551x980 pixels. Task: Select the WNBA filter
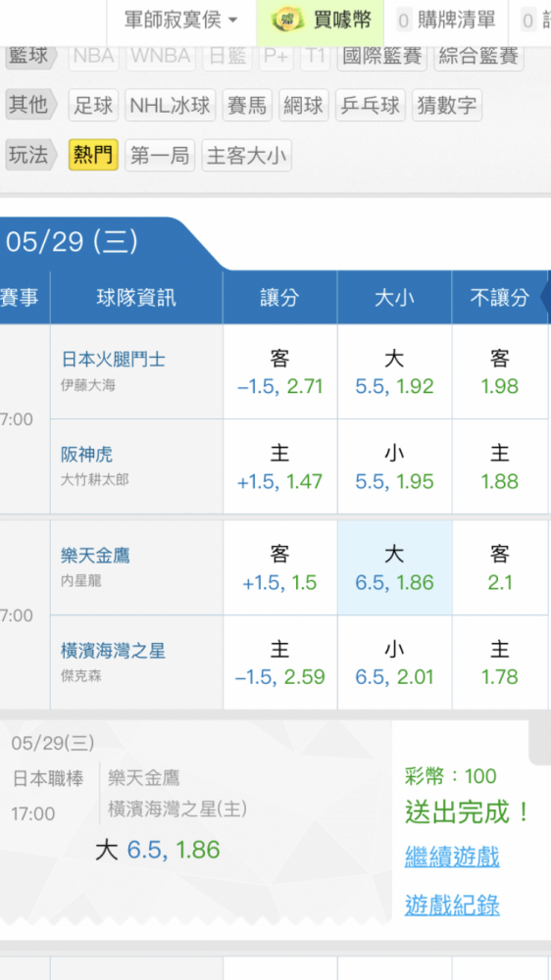160,56
